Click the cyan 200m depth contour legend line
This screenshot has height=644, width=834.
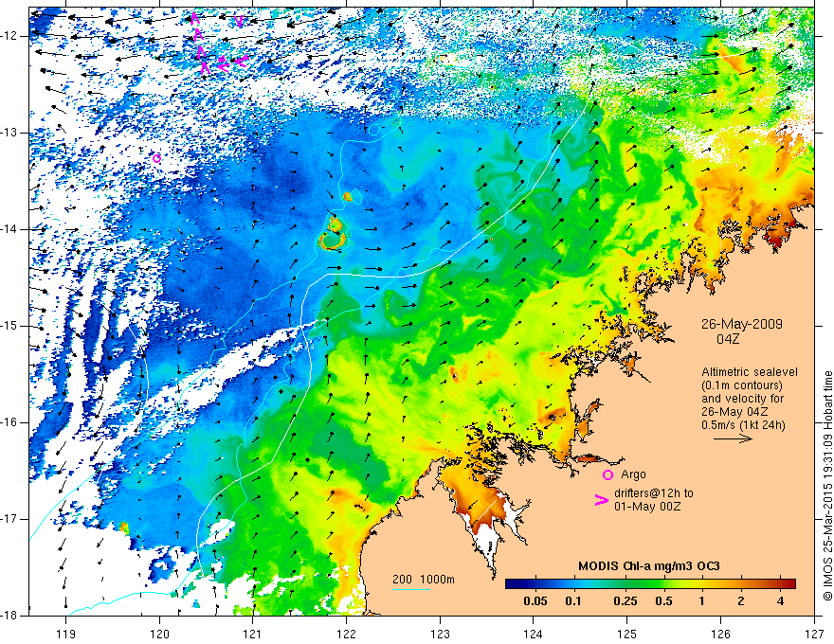click(411, 589)
